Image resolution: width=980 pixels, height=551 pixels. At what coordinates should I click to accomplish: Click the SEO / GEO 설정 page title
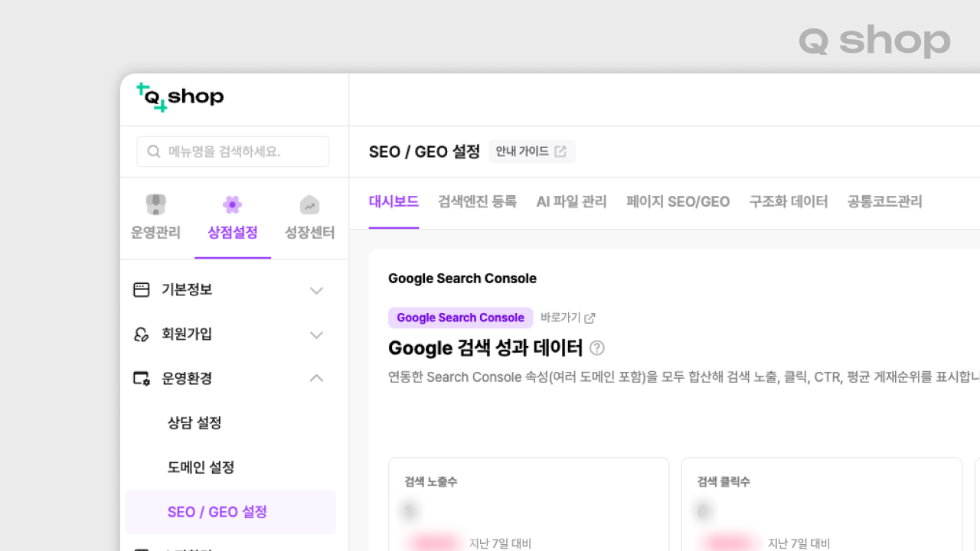[x=424, y=152]
